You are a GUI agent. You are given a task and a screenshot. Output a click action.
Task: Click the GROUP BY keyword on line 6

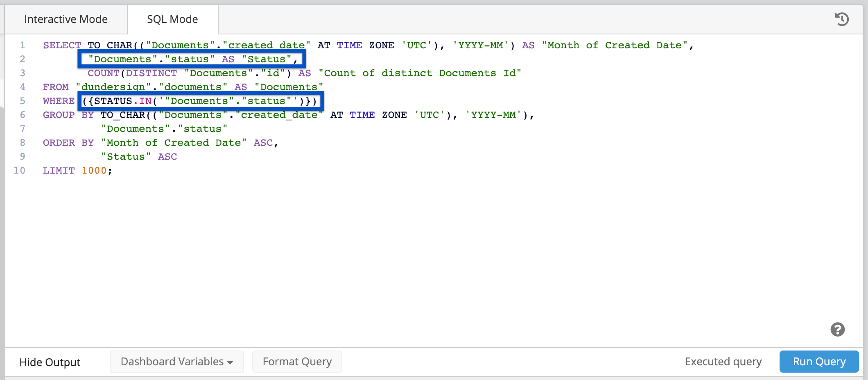tap(68, 115)
